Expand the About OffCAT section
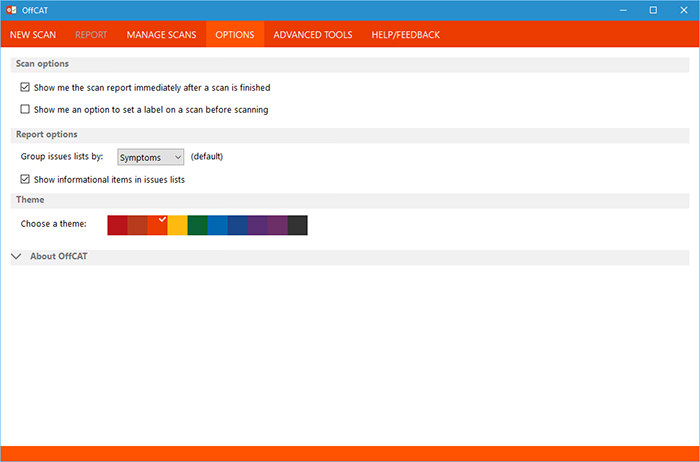Image resolution: width=700 pixels, height=462 pixels. click(x=17, y=256)
